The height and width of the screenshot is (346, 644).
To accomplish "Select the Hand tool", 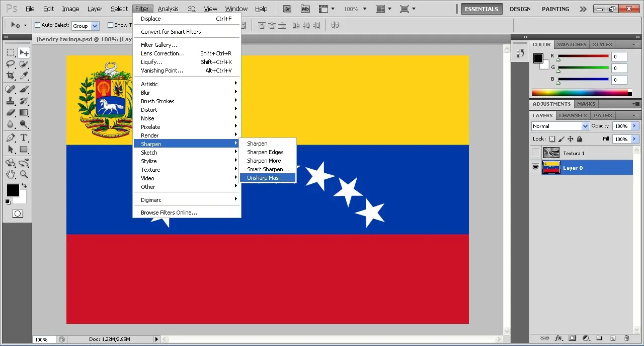I will [11, 174].
